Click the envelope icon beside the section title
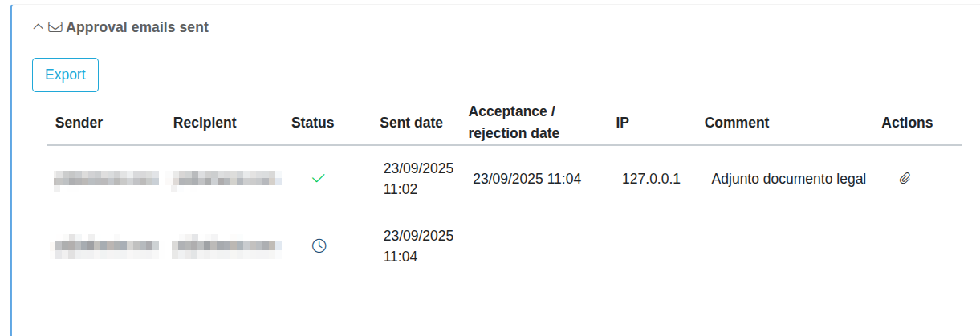980x336 pixels. pyautogui.click(x=55, y=27)
